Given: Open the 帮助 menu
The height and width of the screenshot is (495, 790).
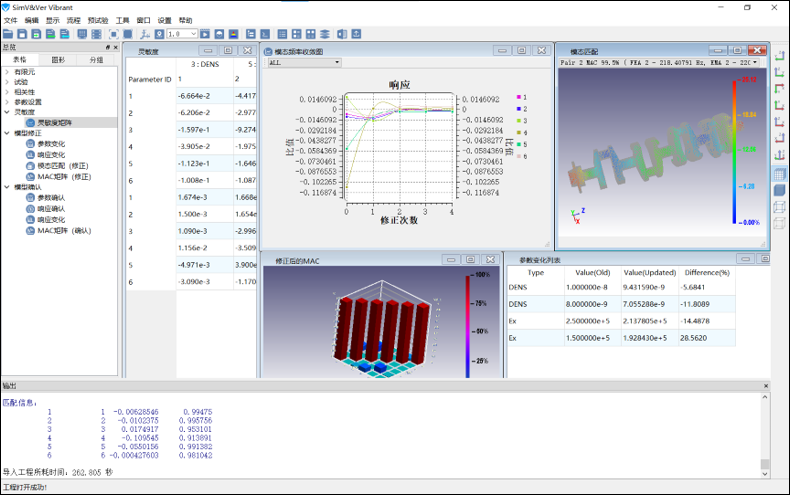Looking at the screenshot, I should click(x=185, y=20).
